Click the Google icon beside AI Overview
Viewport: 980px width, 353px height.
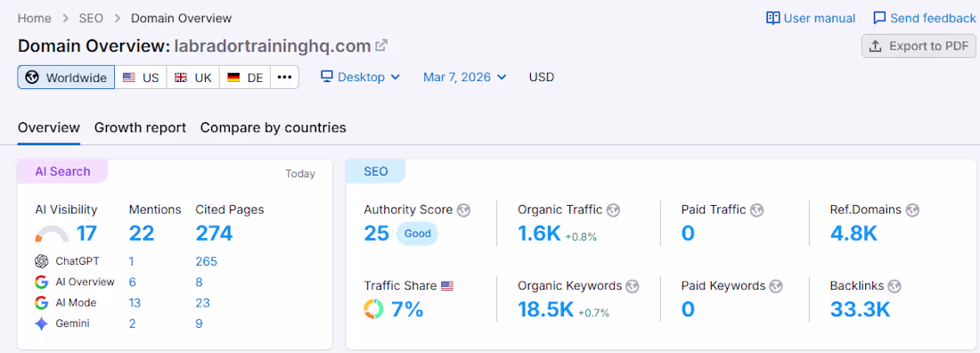42,283
